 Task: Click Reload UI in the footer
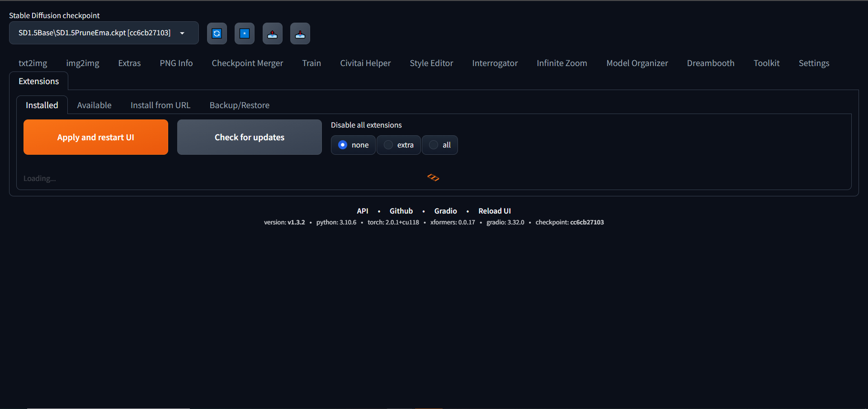coord(494,211)
